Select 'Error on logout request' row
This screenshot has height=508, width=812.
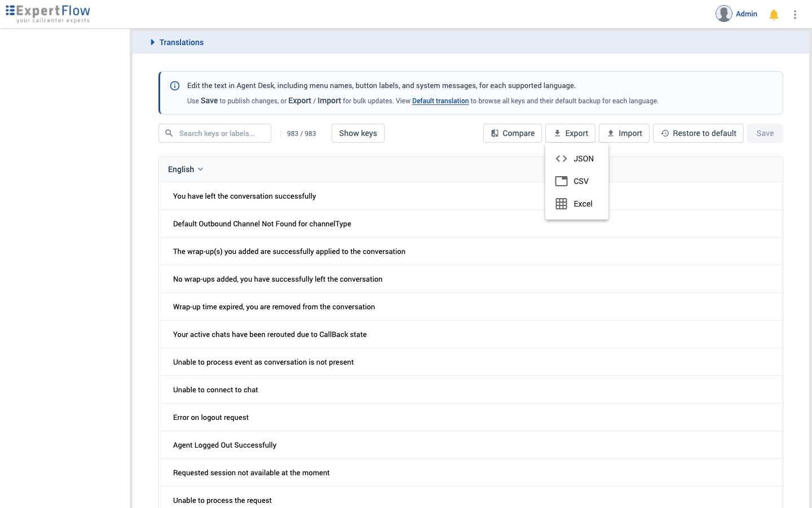pos(471,417)
